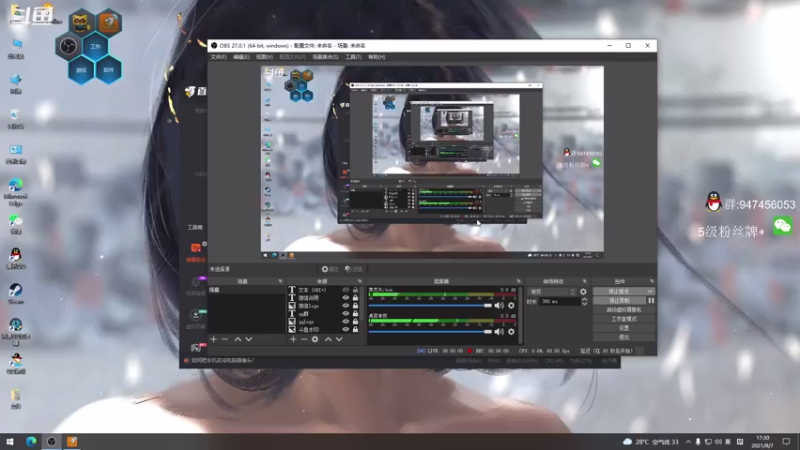The height and width of the screenshot is (450, 800).
Task: Open the 设置 button in controls
Action: [624, 328]
